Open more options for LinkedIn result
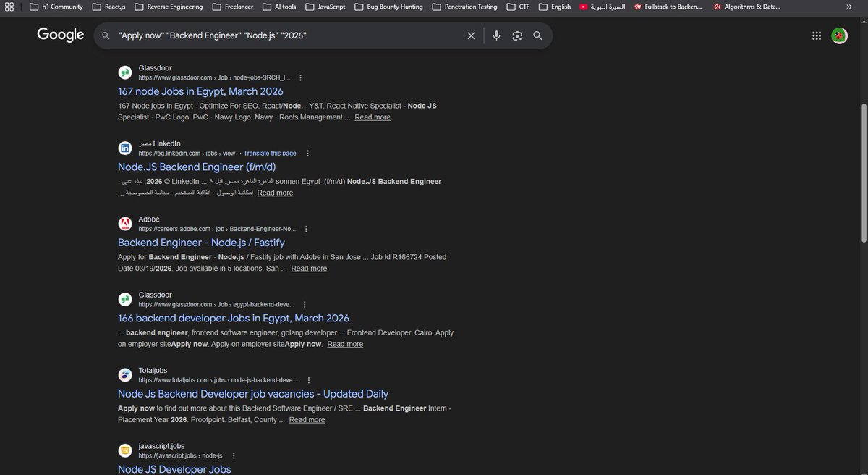Image resolution: width=868 pixels, height=475 pixels. 307,154
